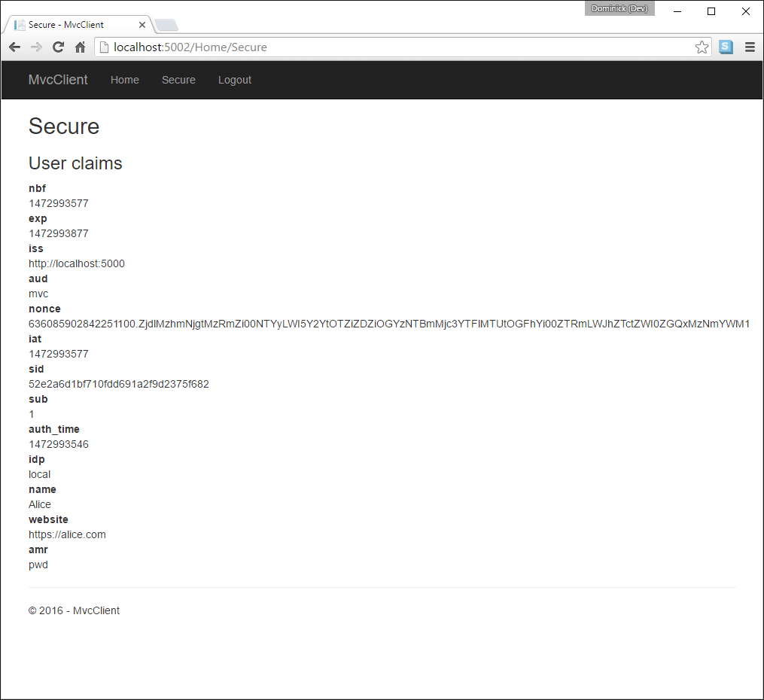Click the Dominick (Dev) profile button
Image resolution: width=764 pixels, height=700 pixels.
pyautogui.click(x=619, y=8)
